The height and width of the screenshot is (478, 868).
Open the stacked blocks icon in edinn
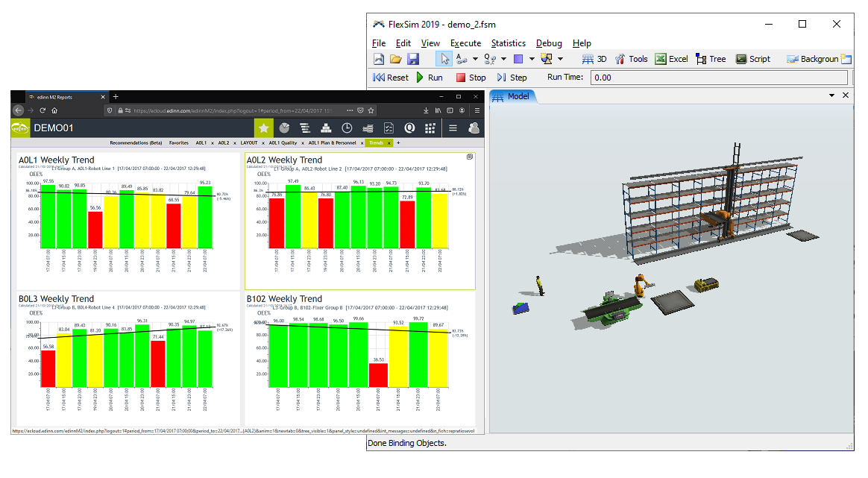tap(326, 128)
